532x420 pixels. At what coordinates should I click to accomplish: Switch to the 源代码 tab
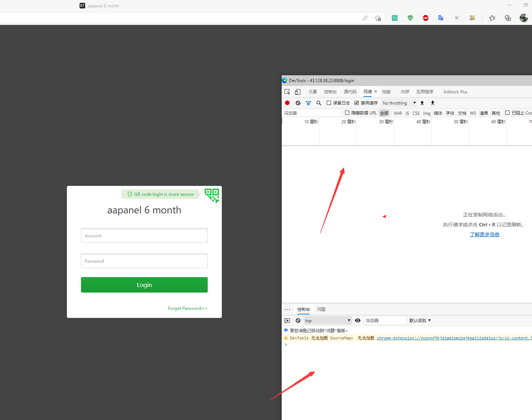(350, 92)
